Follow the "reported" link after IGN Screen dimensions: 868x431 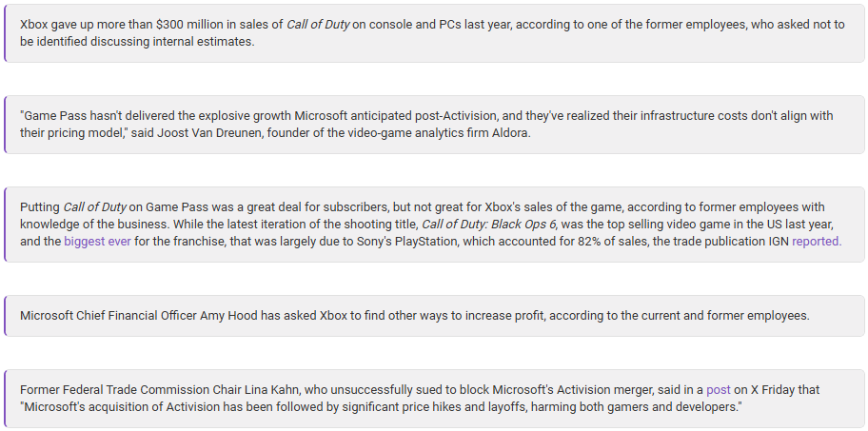816,242
